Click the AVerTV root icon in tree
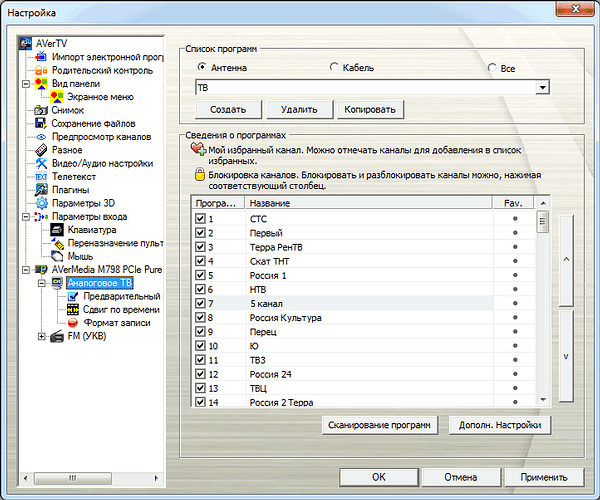The image size is (600, 500). pos(25,43)
